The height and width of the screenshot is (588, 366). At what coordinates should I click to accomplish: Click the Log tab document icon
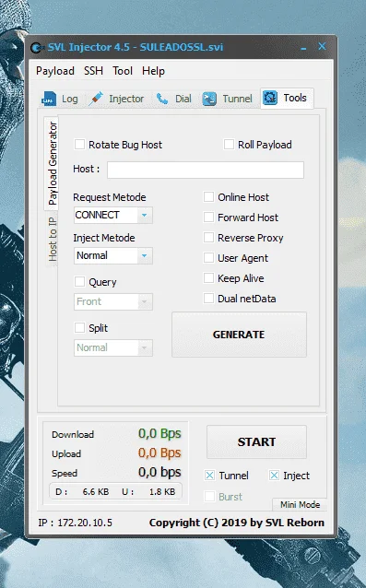[49, 99]
